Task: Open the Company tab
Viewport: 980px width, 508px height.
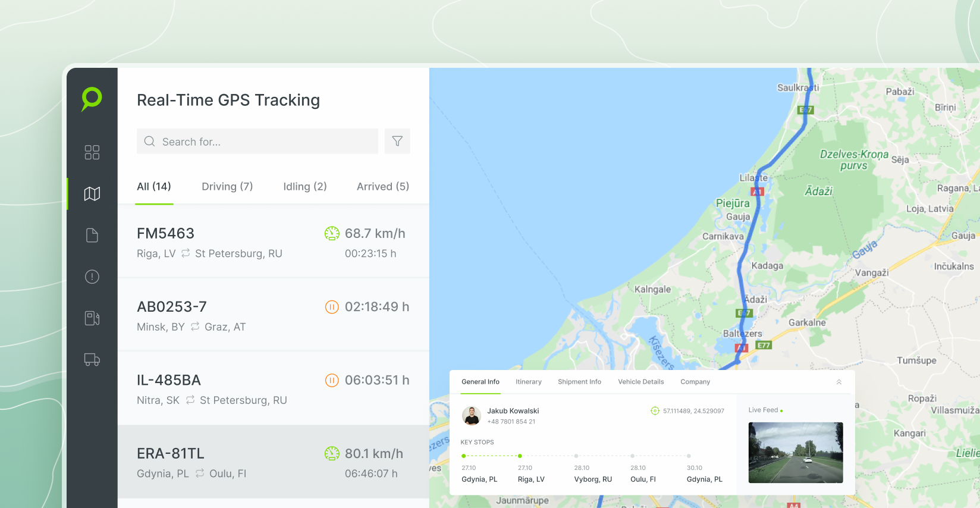Action: 695,382
